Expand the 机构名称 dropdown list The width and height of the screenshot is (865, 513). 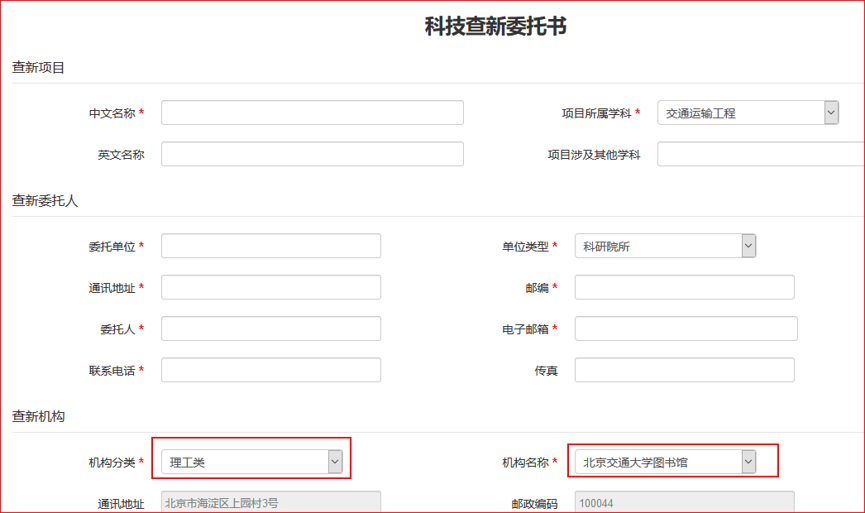[x=665, y=462]
